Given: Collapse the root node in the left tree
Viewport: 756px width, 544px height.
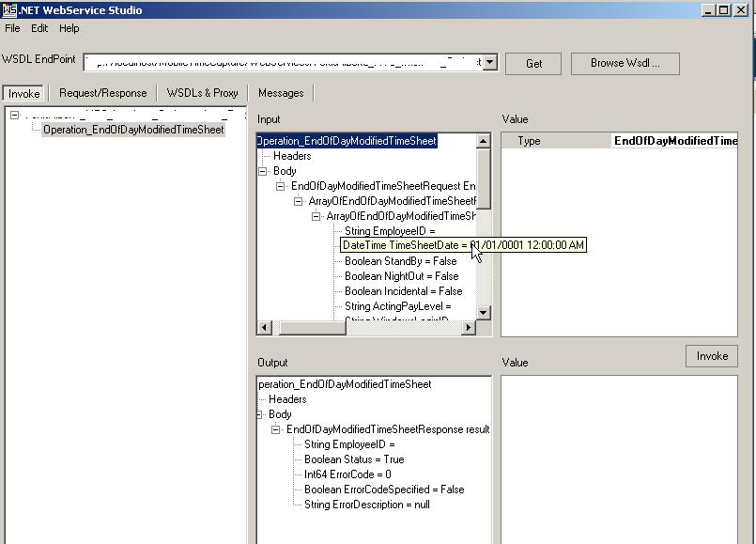Looking at the screenshot, I should (x=14, y=116).
